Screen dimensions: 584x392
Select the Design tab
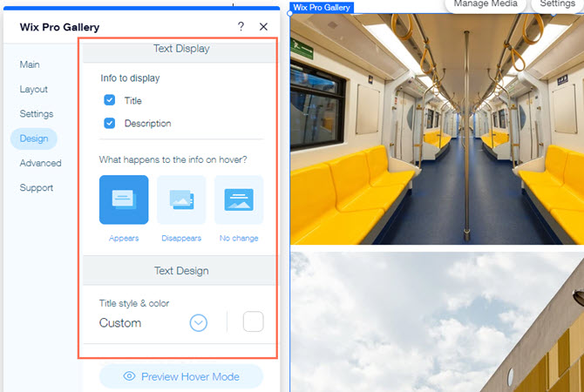pos(34,139)
